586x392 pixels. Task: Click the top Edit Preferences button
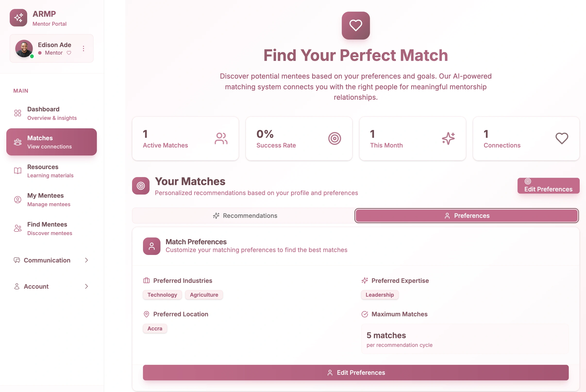point(548,186)
